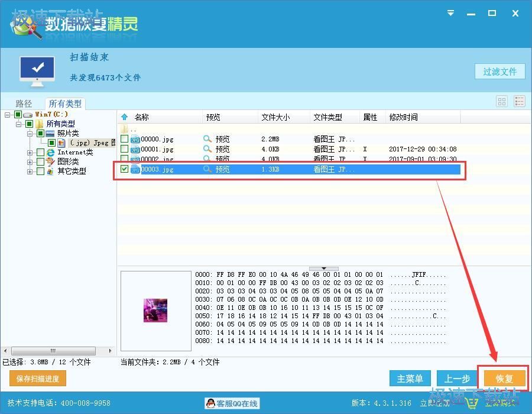
Task: Expand the 其它类型 tree node
Action: [x=30, y=172]
